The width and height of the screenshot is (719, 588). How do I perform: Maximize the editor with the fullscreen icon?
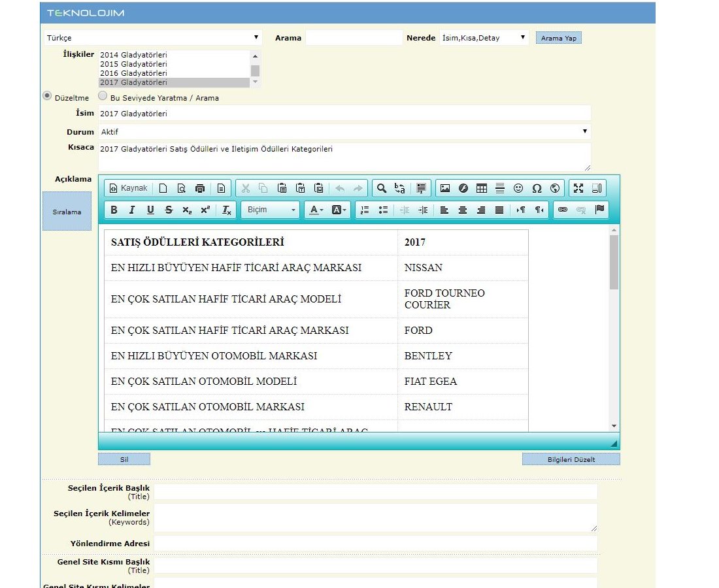(x=578, y=188)
